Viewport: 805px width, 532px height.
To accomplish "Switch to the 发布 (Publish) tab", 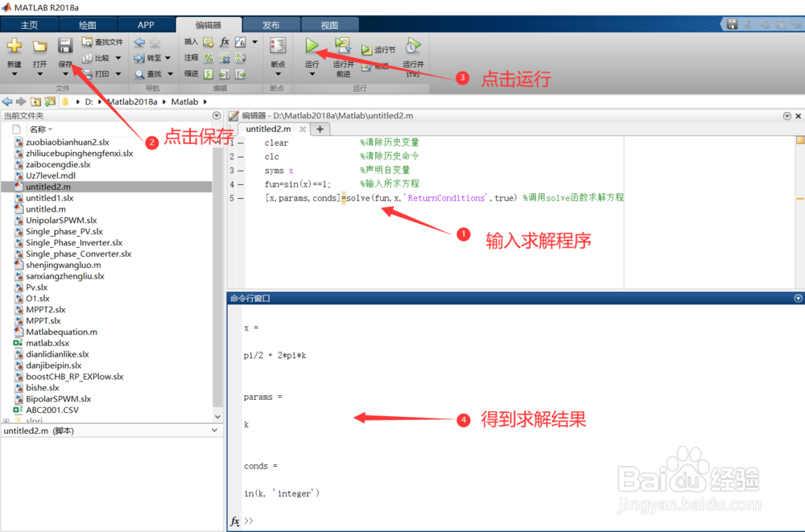I will tap(271, 25).
